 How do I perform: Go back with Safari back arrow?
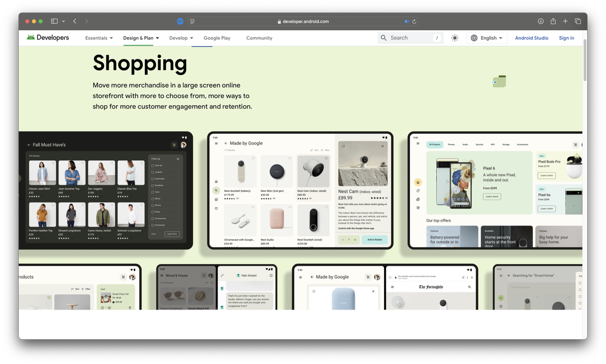coord(74,21)
